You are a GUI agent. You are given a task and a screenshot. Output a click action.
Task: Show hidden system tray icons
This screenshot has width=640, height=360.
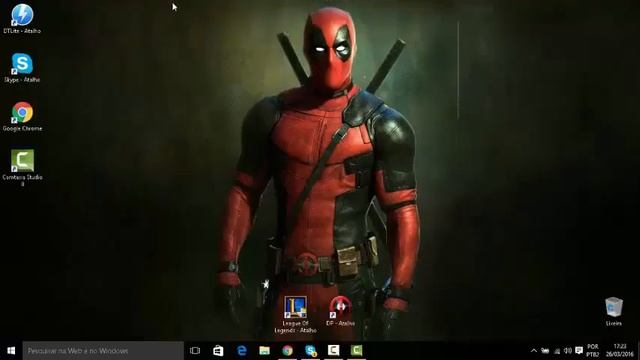pos(533,351)
